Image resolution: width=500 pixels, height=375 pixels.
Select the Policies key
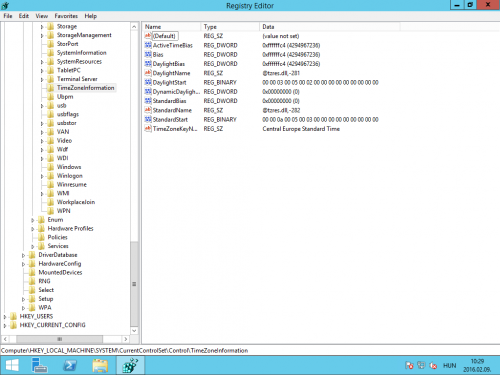point(58,237)
